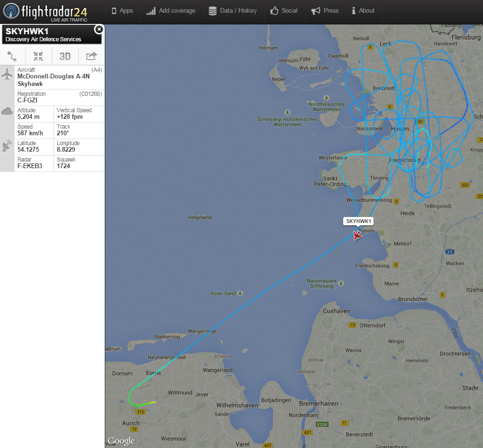
Task: Open the Apps menu
Action: coord(123,11)
